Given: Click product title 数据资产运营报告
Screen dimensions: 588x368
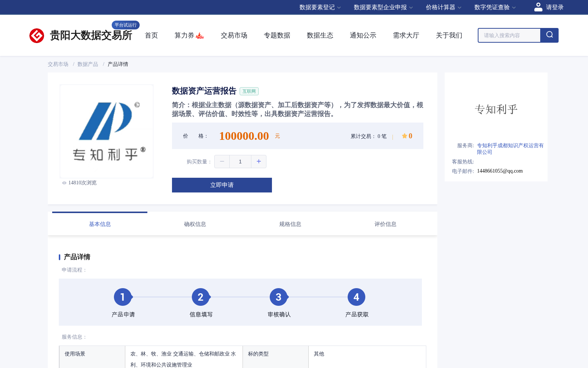Looking at the screenshot, I should 204,91.
